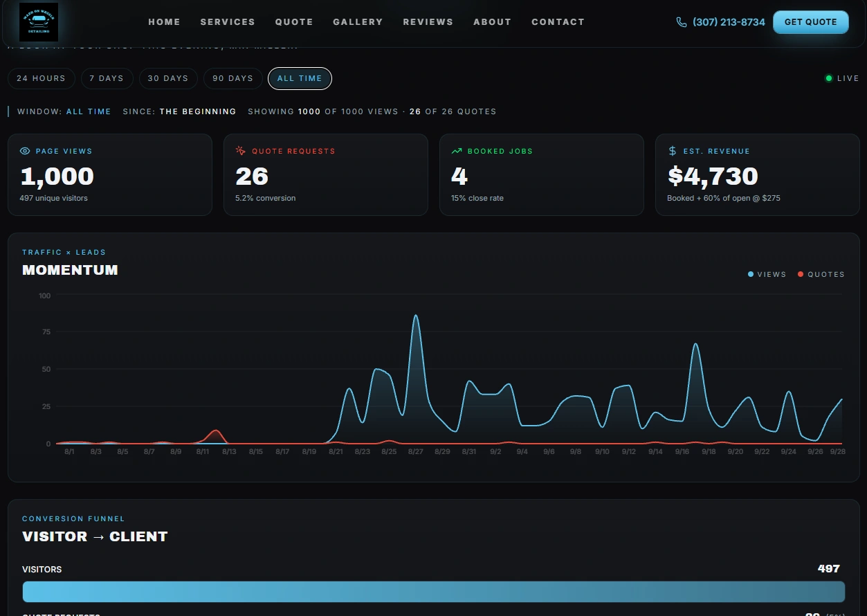Click the Booked Jobs value 4
The width and height of the screenshot is (867, 616).
click(459, 176)
